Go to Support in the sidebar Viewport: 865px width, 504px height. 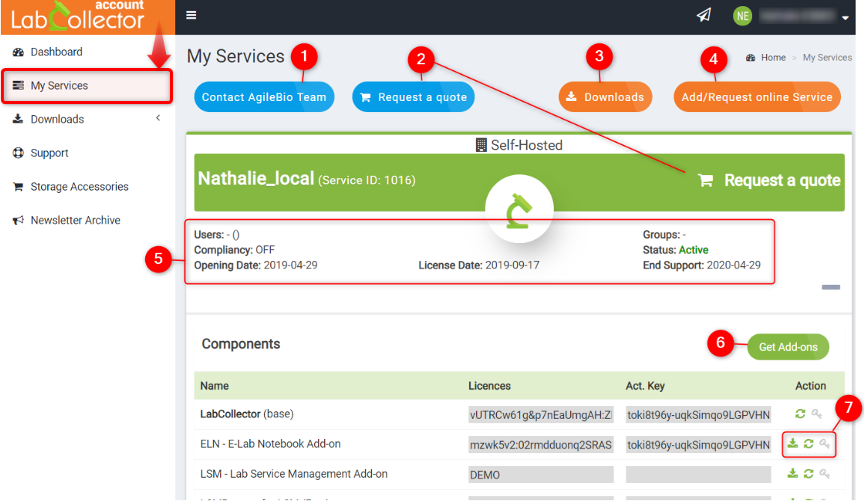coord(49,153)
